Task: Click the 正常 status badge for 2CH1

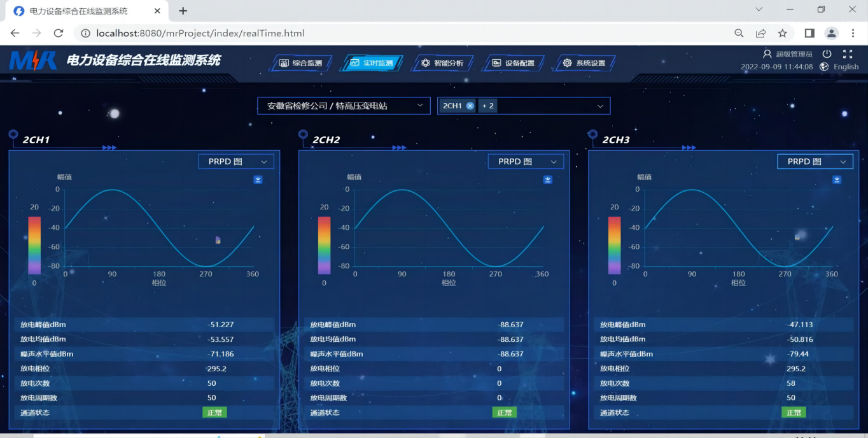Action: (214, 412)
